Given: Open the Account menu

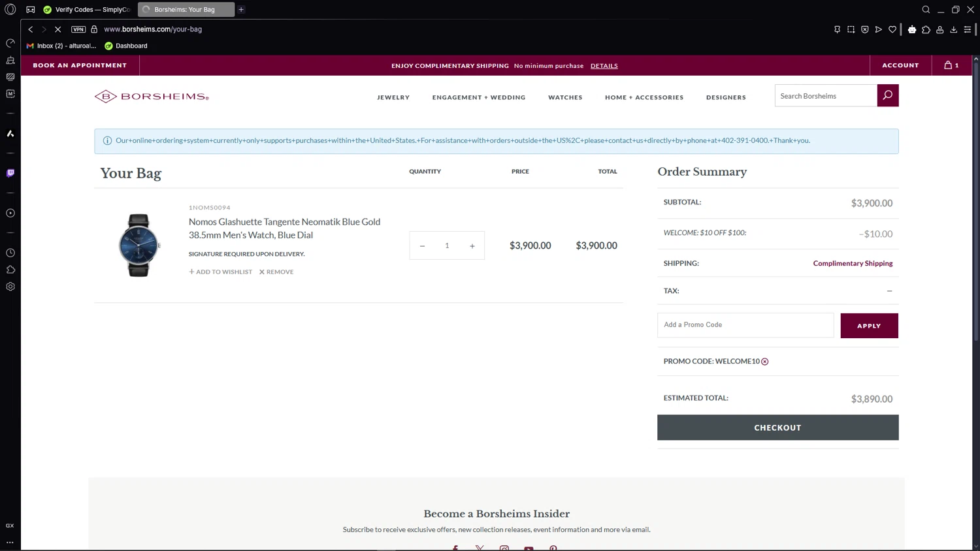Looking at the screenshot, I should pos(900,65).
